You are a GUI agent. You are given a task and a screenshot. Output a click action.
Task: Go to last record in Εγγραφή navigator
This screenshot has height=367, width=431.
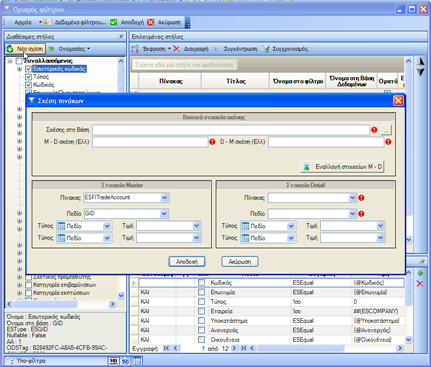[244, 348]
